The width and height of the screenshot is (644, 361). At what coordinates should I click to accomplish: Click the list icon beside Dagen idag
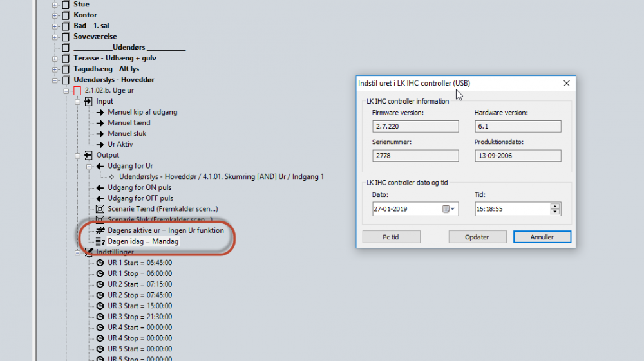(100, 241)
